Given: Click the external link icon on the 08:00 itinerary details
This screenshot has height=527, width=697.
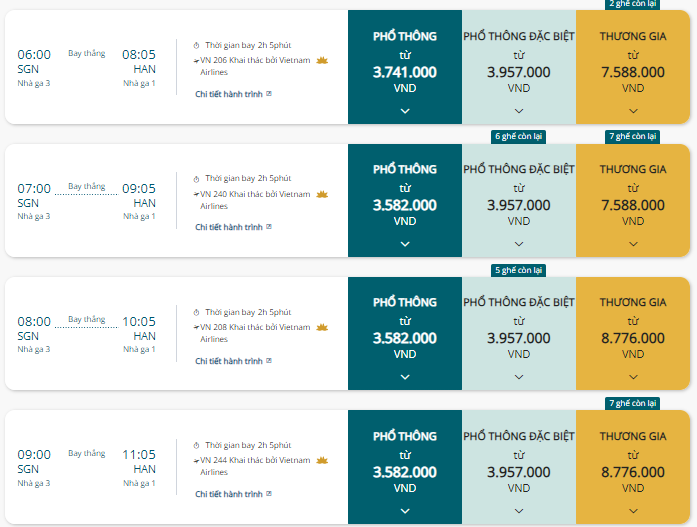Looking at the screenshot, I should pyautogui.click(x=269, y=361).
